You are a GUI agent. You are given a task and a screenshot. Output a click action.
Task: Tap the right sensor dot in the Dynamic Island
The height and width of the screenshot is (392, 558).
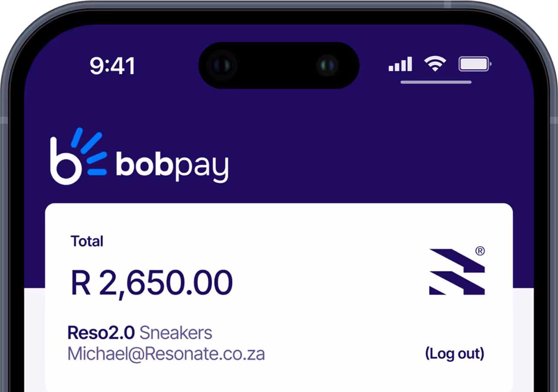pos(327,65)
